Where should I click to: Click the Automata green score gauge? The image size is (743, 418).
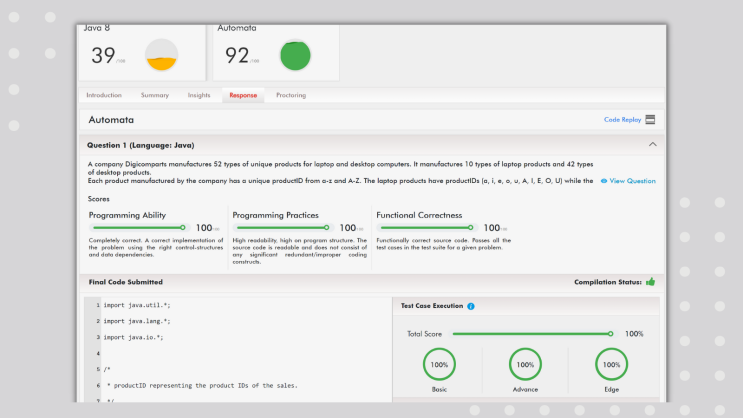(x=295, y=55)
